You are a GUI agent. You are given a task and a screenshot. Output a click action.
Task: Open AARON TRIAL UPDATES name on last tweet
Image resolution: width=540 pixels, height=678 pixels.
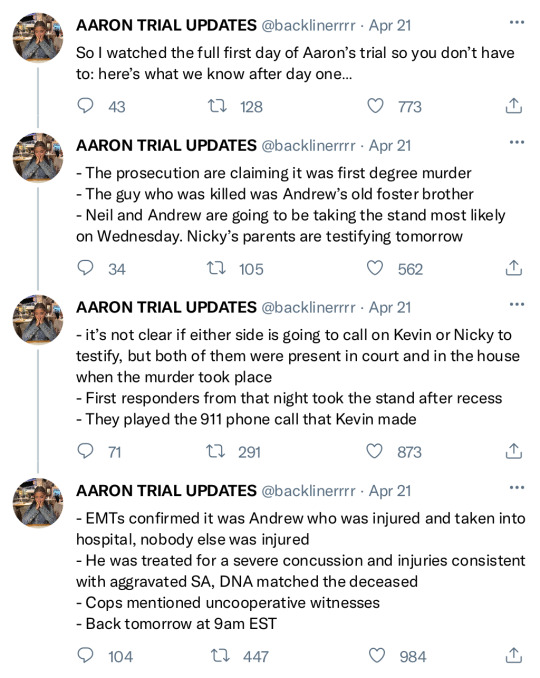click(166, 491)
